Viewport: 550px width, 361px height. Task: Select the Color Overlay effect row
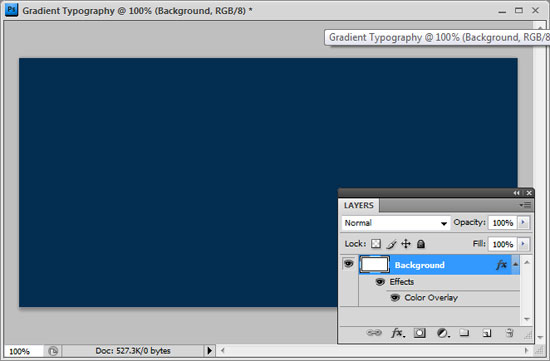point(439,298)
